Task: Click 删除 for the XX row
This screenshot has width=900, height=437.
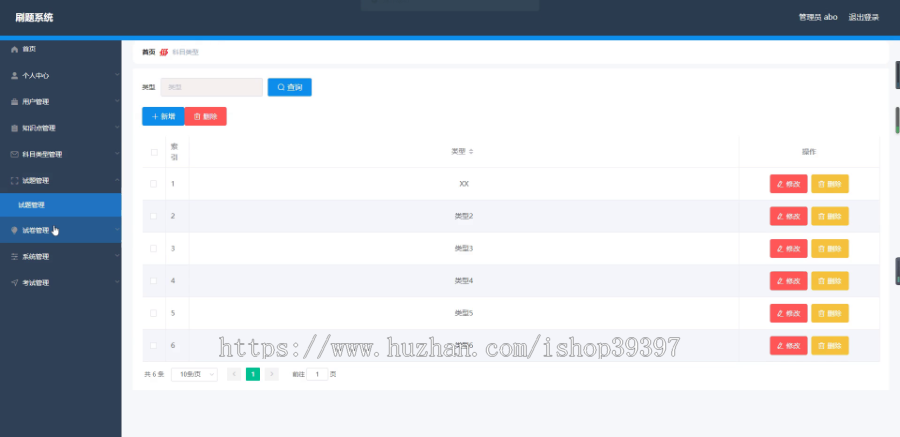Action: [x=830, y=184]
